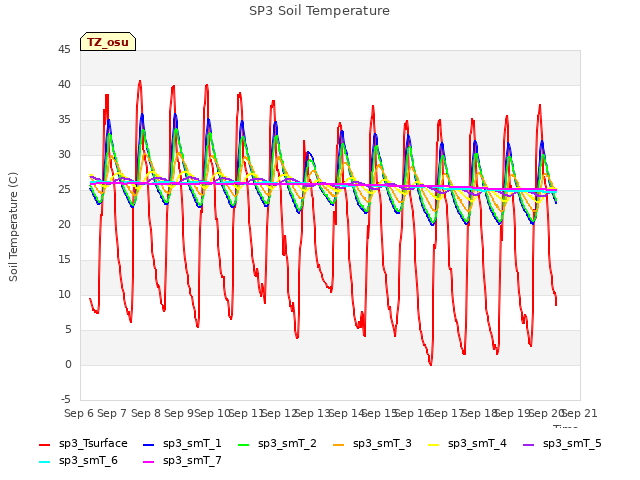The width and height of the screenshot is (640, 480).
Task: Toggle the sp3_smT_6 legend entry
Action: pos(78,461)
